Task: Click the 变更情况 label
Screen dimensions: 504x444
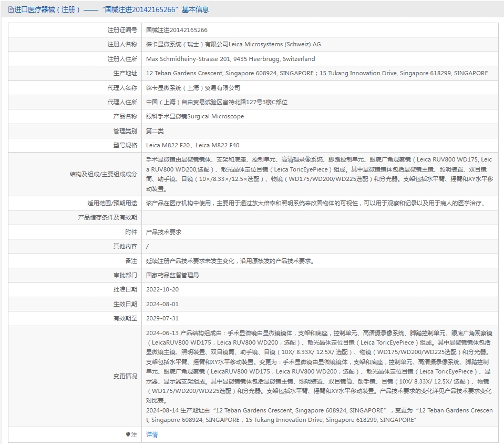Action: point(125,376)
